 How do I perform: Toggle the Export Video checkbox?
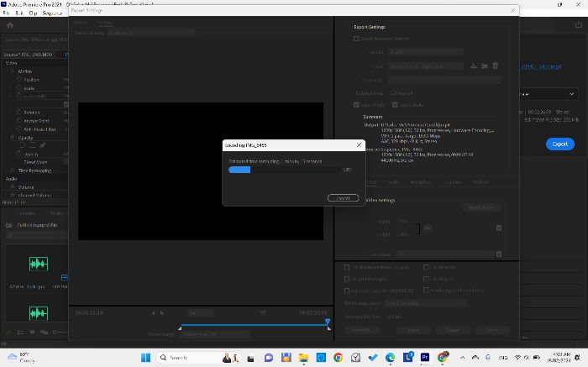[356, 105]
